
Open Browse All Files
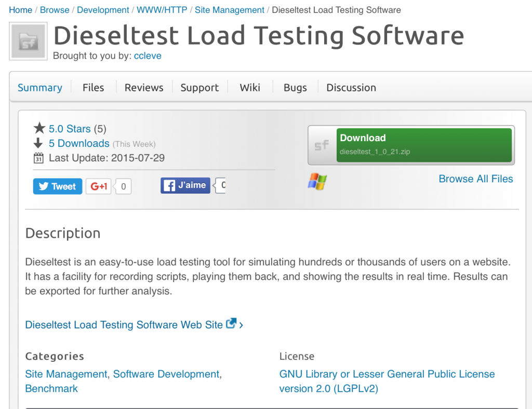tap(475, 179)
